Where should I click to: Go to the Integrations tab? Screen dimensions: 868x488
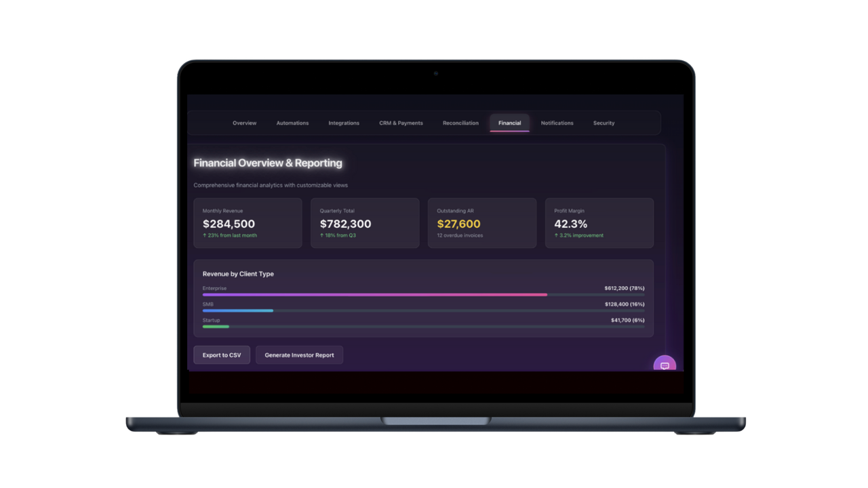pos(344,123)
